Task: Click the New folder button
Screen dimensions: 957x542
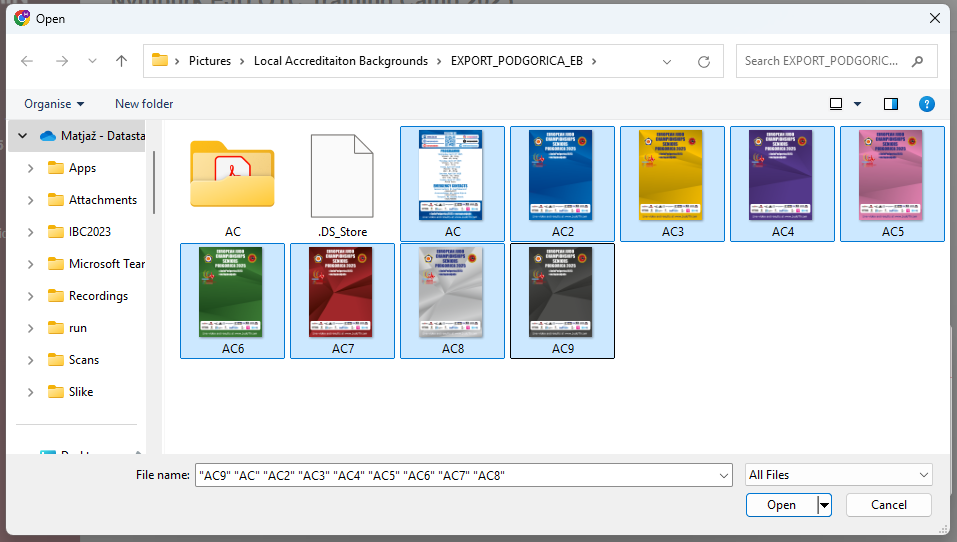Action: pyautogui.click(x=144, y=104)
